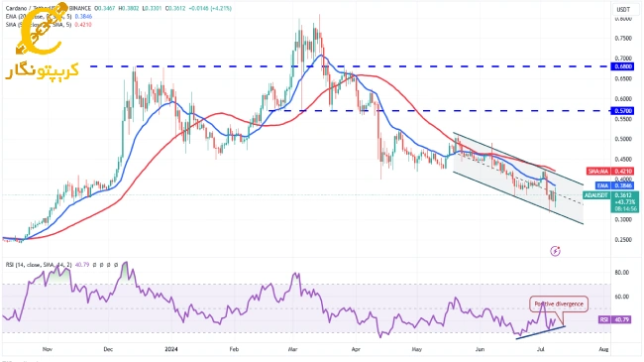The height and width of the screenshot is (362, 644).
Task: Click the Jul label on time axis
Action: (541, 349)
